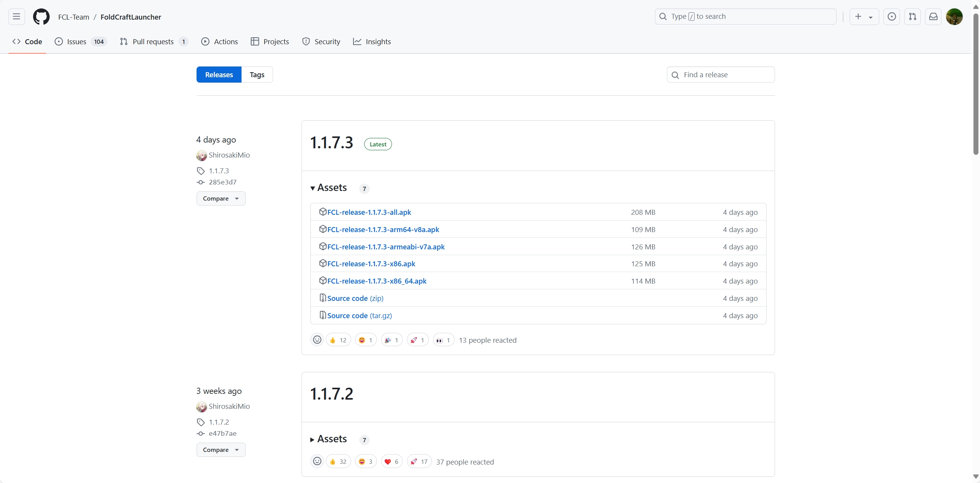Screen dimensions: 980x483
Task: Toggle thumbs up reaction on release 1.1.7.3
Action: (x=338, y=340)
